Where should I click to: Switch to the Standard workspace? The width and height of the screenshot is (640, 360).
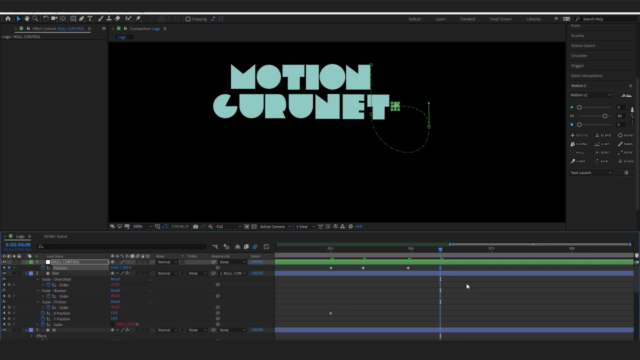click(467, 19)
